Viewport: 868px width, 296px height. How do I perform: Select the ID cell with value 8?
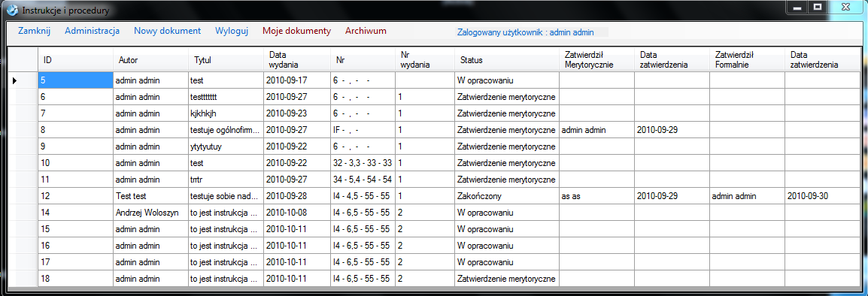click(x=75, y=130)
